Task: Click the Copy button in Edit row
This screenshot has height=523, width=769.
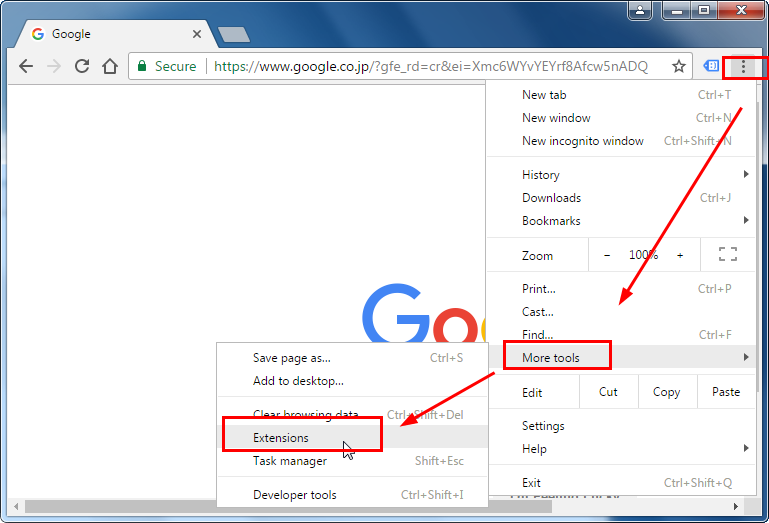Action: click(x=666, y=392)
